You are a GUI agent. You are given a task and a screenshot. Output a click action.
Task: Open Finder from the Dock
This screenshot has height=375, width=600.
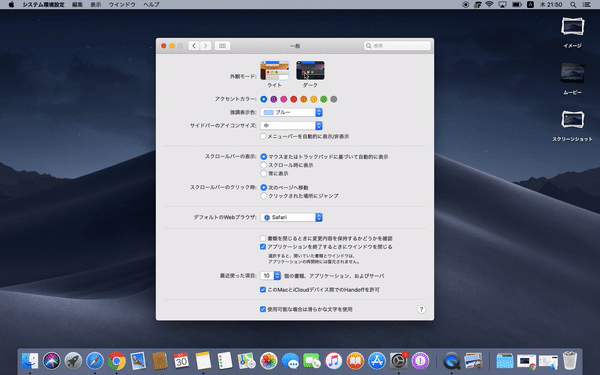pyautogui.click(x=30, y=361)
